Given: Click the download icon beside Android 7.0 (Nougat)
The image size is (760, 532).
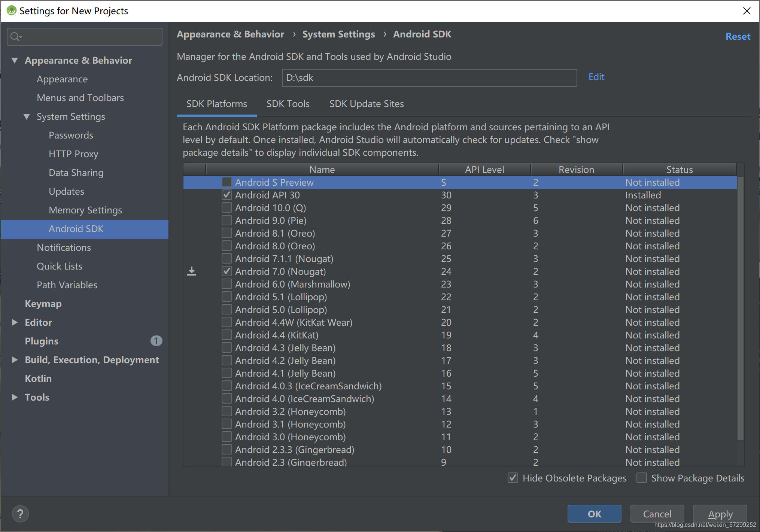Looking at the screenshot, I should (x=192, y=271).
